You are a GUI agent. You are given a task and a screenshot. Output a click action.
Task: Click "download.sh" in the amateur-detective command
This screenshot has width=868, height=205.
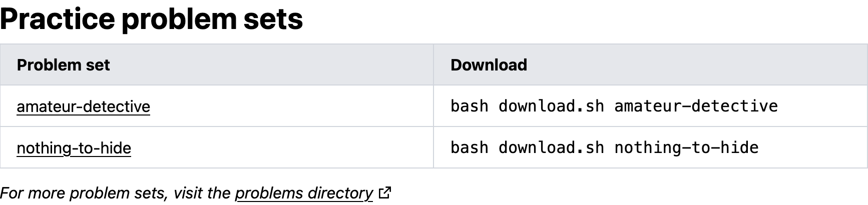tap(551, 106)
